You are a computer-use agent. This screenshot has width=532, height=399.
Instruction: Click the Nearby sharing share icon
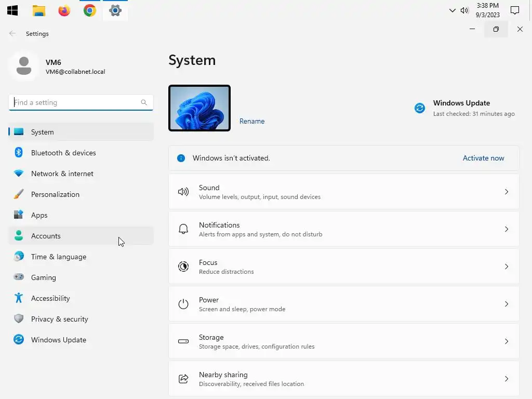(x=183, y=379)
